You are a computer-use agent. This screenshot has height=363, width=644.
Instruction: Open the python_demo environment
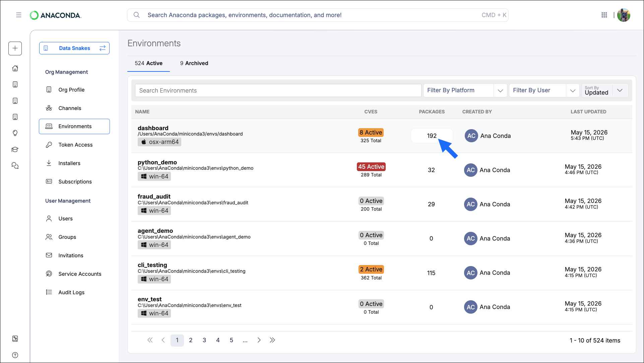(x=157, y=162)
